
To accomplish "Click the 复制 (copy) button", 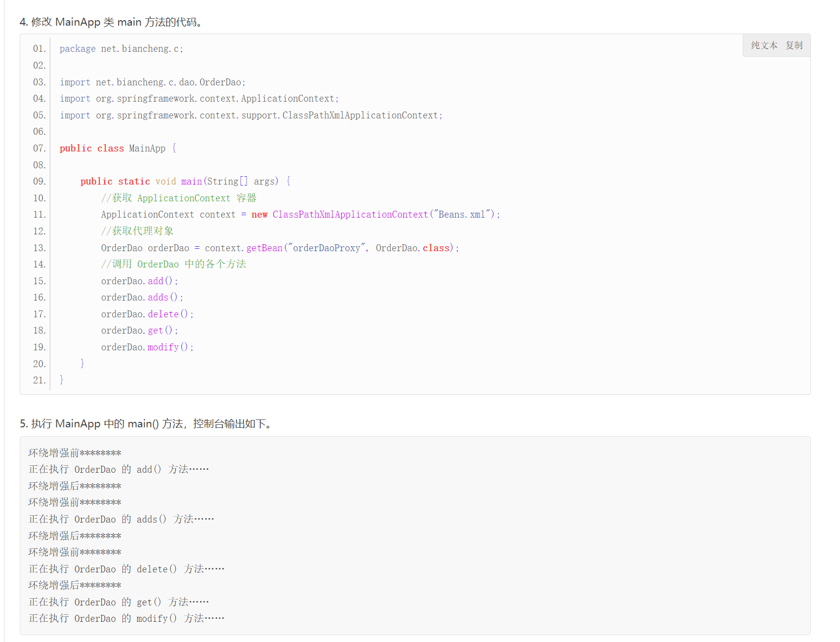I will click(794, 45).
